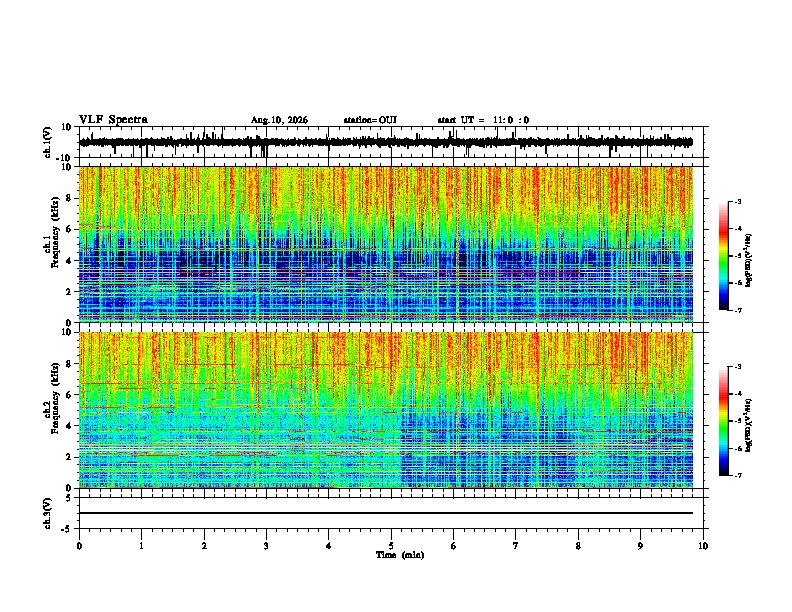Click the log(PSD) label beside ch.1 color bar
Screen dimensions: 792x612
(x=749, y=260)
